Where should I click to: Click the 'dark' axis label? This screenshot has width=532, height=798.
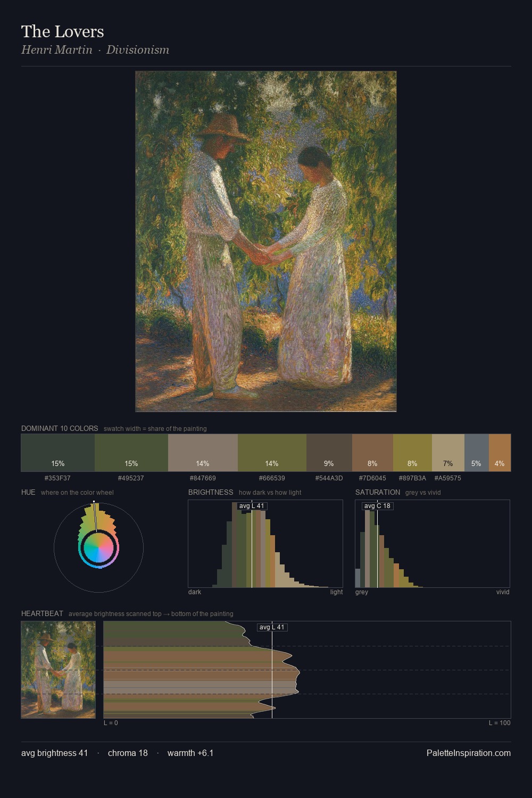point(195,592)
